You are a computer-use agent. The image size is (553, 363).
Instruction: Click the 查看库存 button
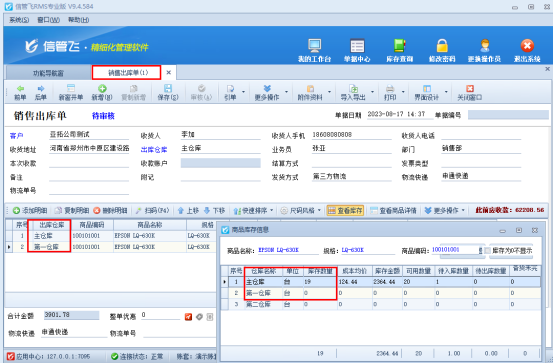[x=345, y=211]
